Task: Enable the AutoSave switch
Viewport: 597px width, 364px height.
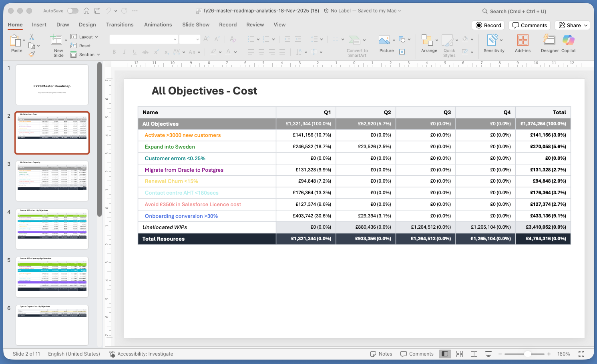Action: click(x=72, y=11)
